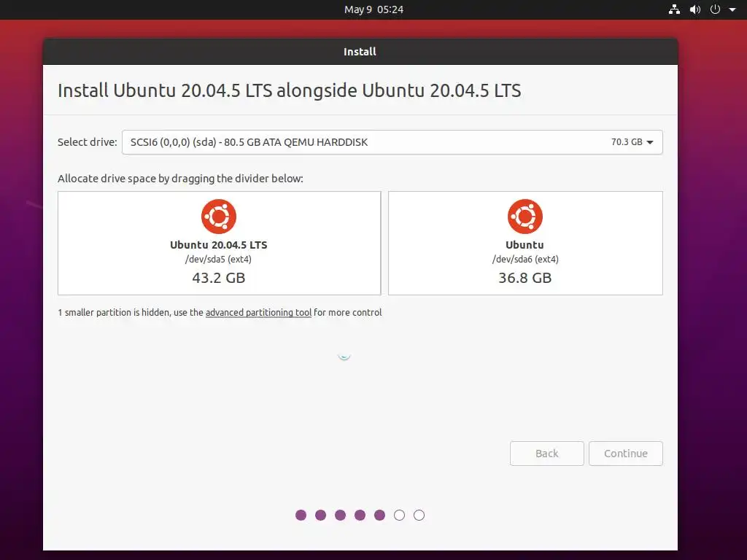Viewport: 747px width, 560px height.
Task: Select the Ubuntu /dev/sda6 partition box
Action: click(x=525, y=243)
